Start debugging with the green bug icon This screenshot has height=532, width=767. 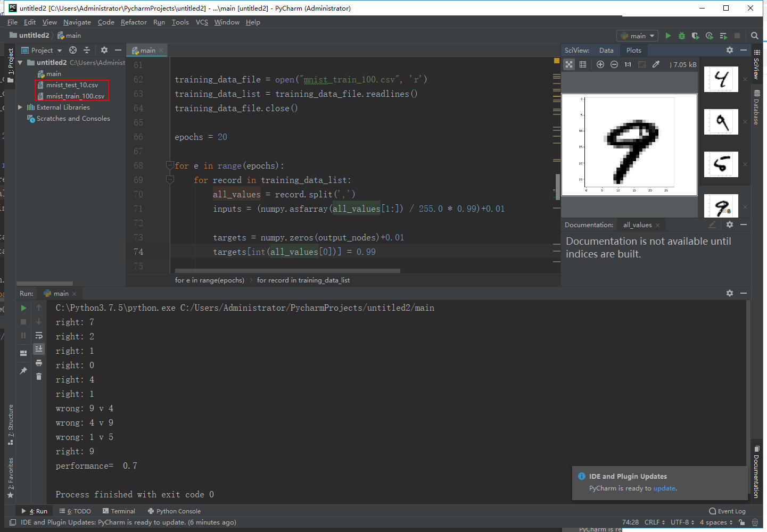pos(682,36)
